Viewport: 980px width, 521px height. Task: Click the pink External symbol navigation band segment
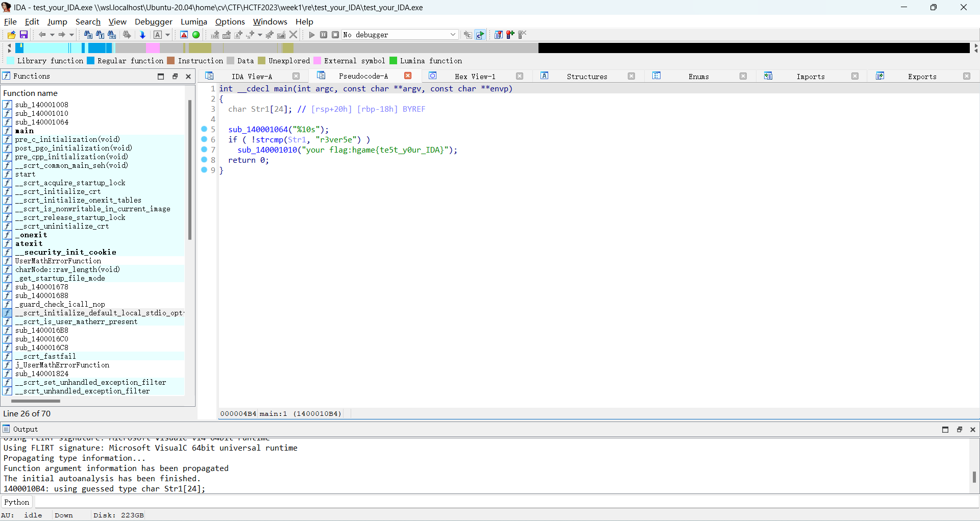click(153, 48)
